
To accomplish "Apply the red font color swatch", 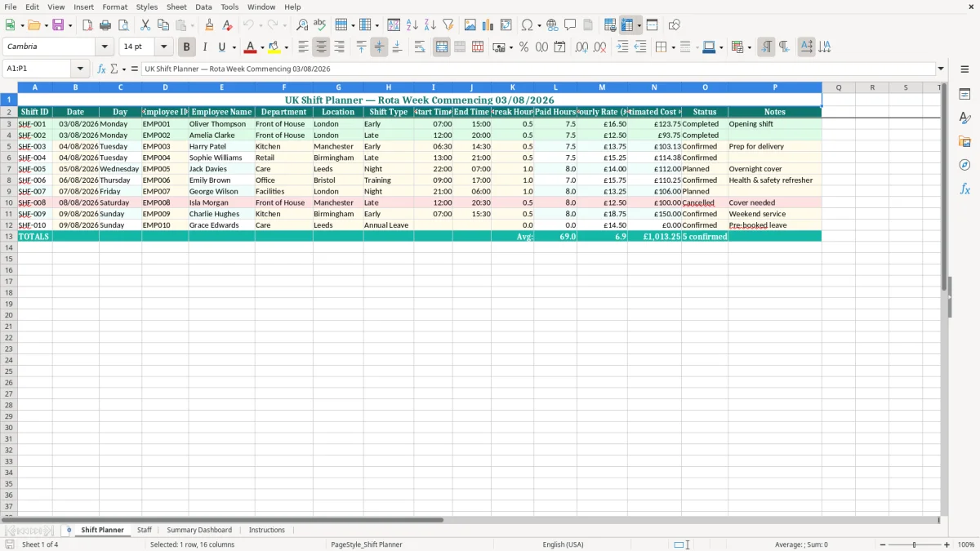I will 252,47.
